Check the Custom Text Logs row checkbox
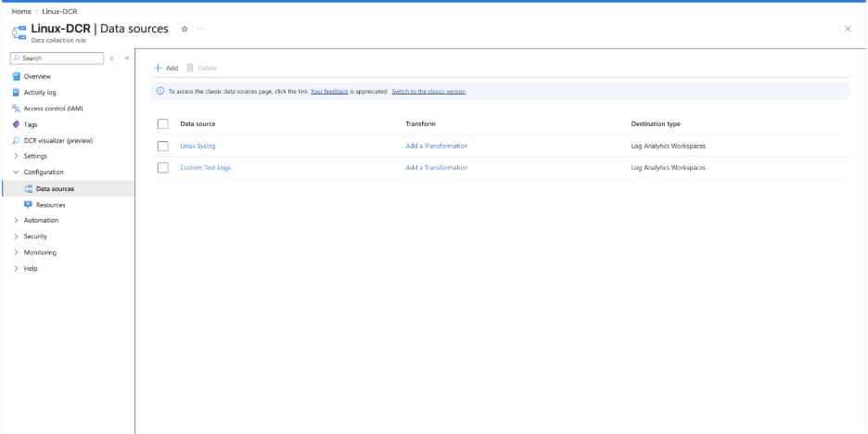Image resolution: width=868 pixels, height=434 pixels. 163,168
